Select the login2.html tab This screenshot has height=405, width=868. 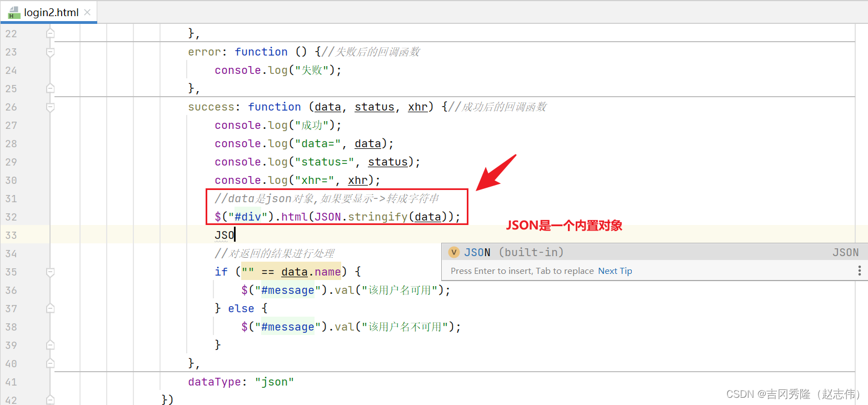click(x=50, y=12)
